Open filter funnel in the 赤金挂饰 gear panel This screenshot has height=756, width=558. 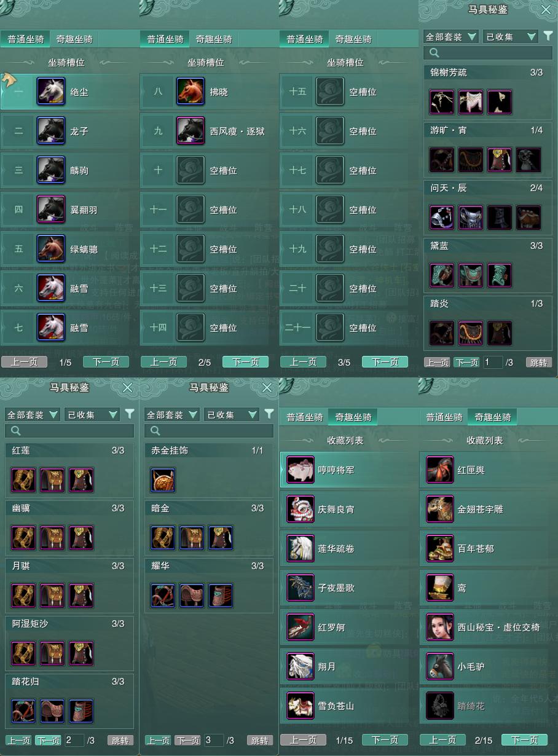coord(269,414)
